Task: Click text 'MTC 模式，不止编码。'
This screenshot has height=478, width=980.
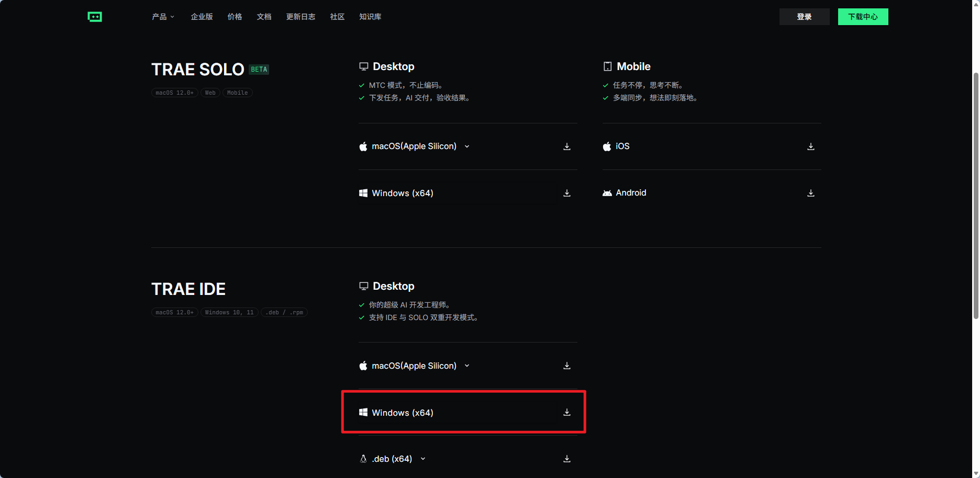Action: pos(406,85)
